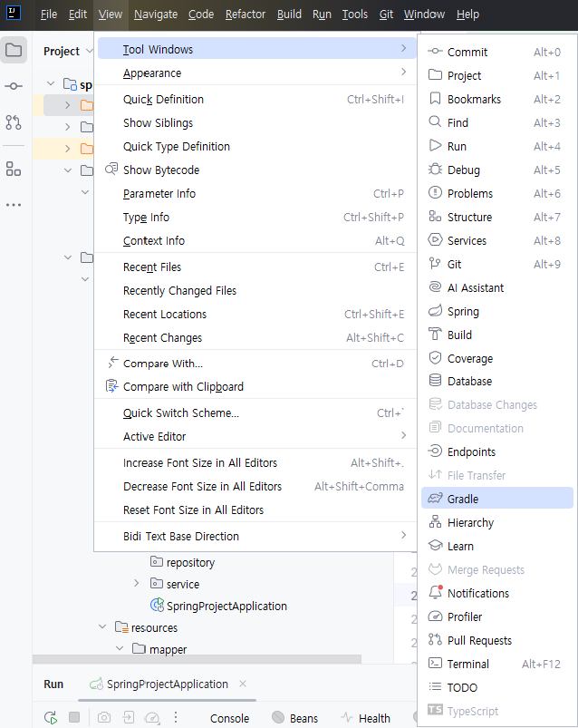The image size is (578, 728).
Task: Open Problems tool window entry
Action: point(497,194)
